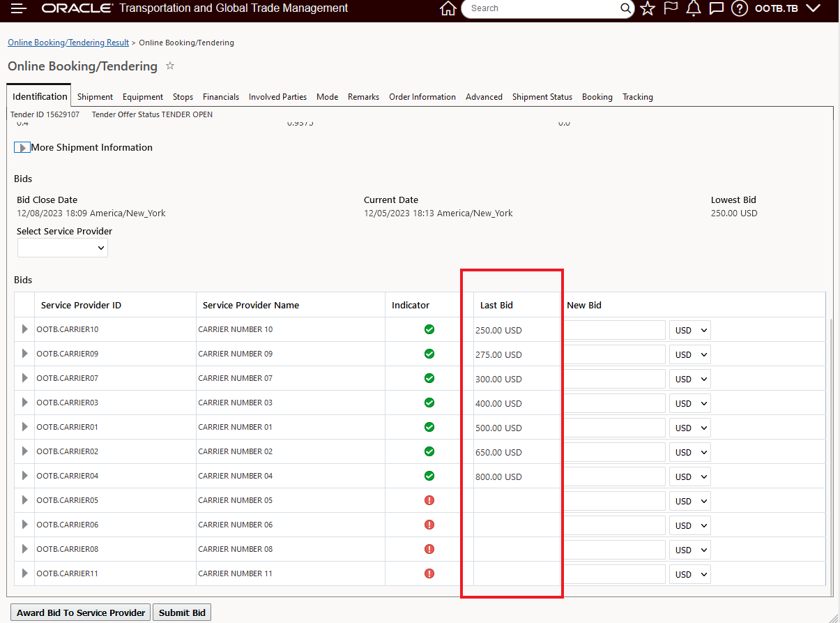Open the Shipment Status tab
This screenshot has height=623, width=840.
(542, 97)
